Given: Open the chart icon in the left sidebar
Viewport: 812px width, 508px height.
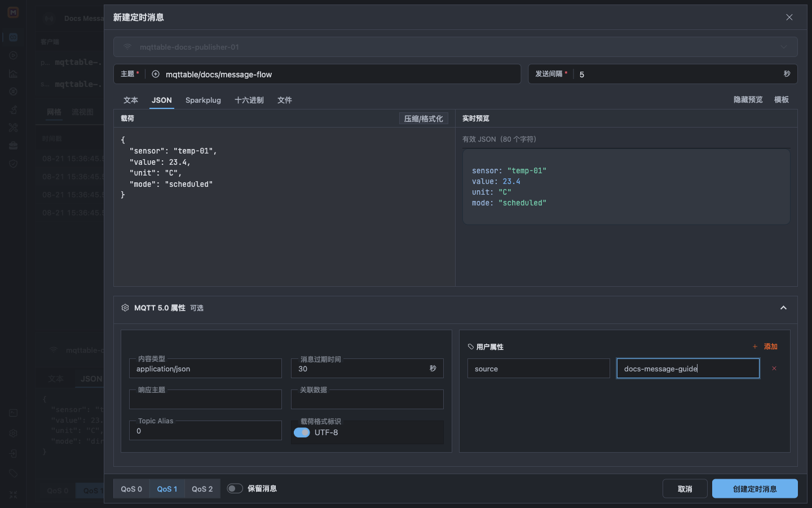Looking at the screenshot, I should [13, 73].
